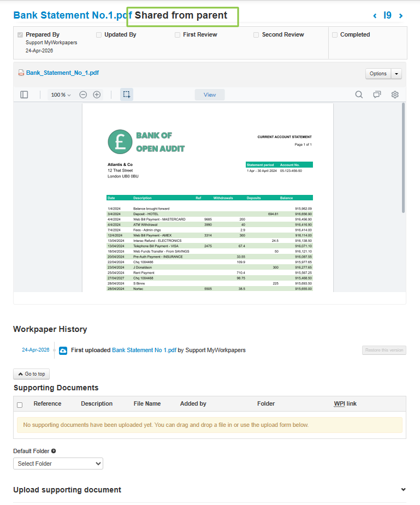Tick the Updated By checkbox
The width and height of the screenshot is (420, 505).
pos(99,35)
